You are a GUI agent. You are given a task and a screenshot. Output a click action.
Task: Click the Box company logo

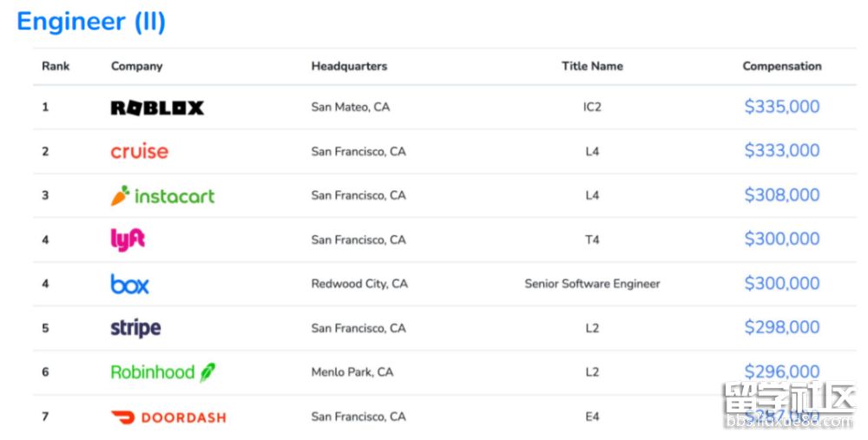pos(129,284)
